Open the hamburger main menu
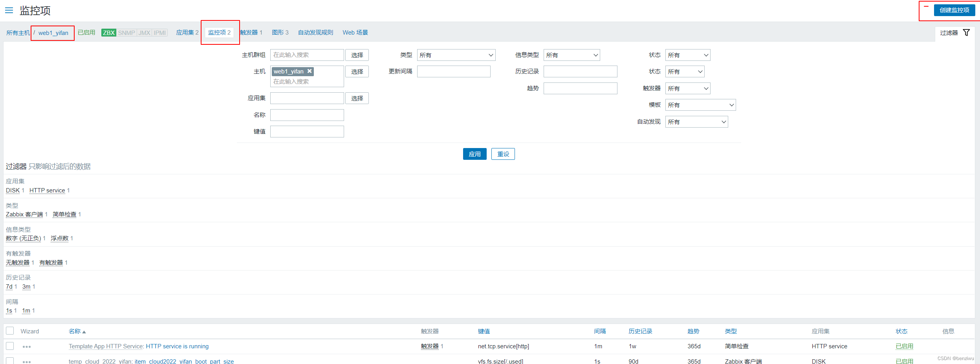Viewport: 980px width, 364px height. pos(9,10)
